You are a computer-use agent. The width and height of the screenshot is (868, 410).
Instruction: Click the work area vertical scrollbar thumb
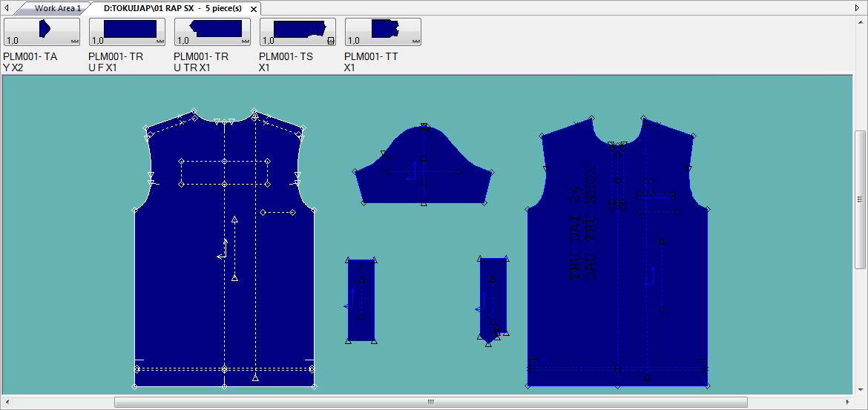pyautogui.click(x=861, y=200)
